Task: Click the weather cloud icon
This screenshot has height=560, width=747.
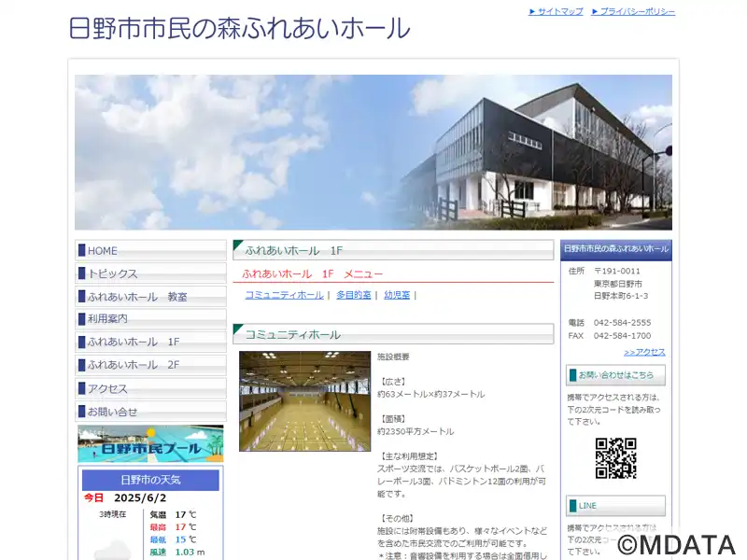Action: [x=112, y=549]
